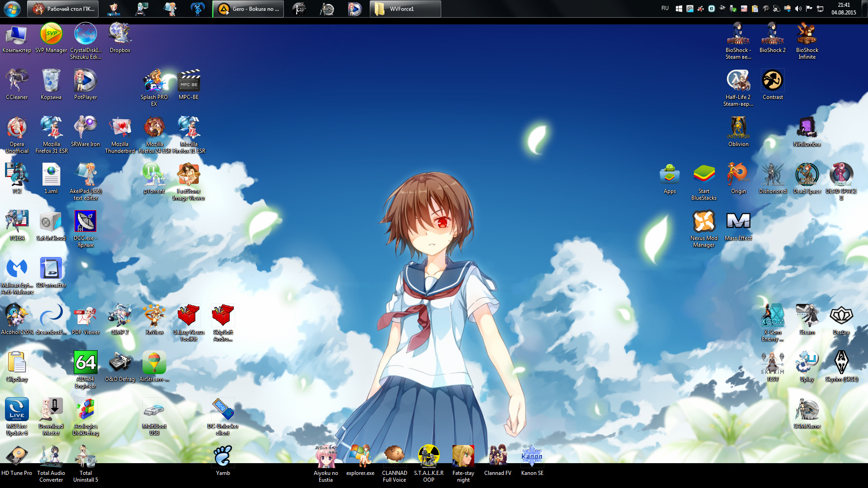Launch BioShock 2 game shortcut
Viewport: 868px width, 488px height.
(773, 38)
